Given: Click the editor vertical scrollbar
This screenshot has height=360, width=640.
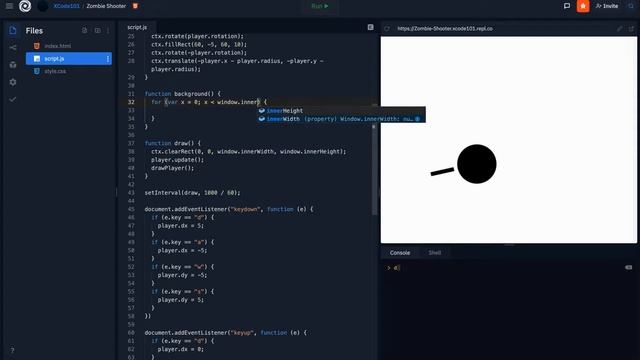Looking at the screenshot, I should point(373,169).
